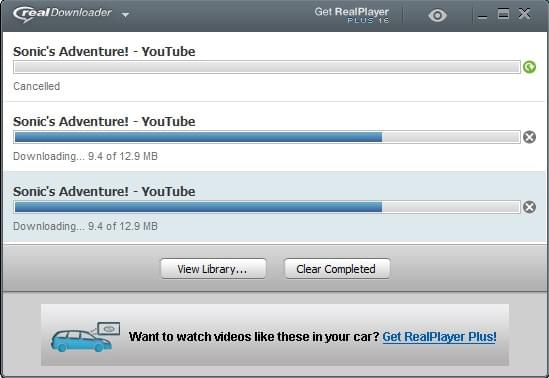
Task: Click the empty cancelled download progress bar
Action: point(267,67)
